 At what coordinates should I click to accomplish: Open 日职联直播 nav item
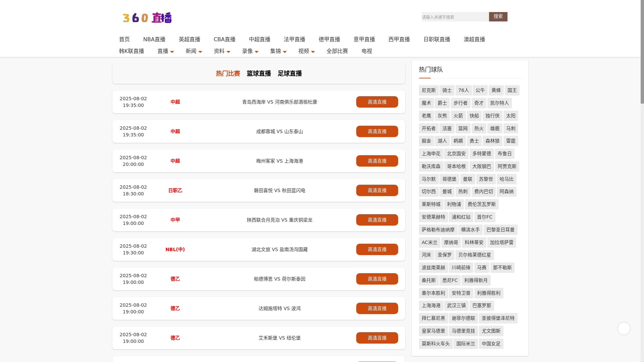click(x=437, y=39)
